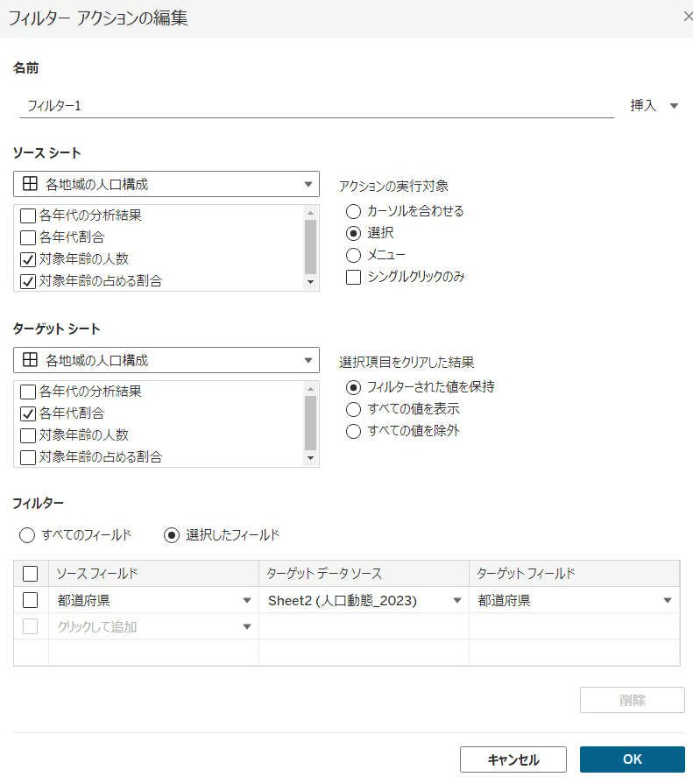This screenshot has width=693, height=784.
Task: Open the 都道府県 source field dropdown
Action: (x=248, y=600)
